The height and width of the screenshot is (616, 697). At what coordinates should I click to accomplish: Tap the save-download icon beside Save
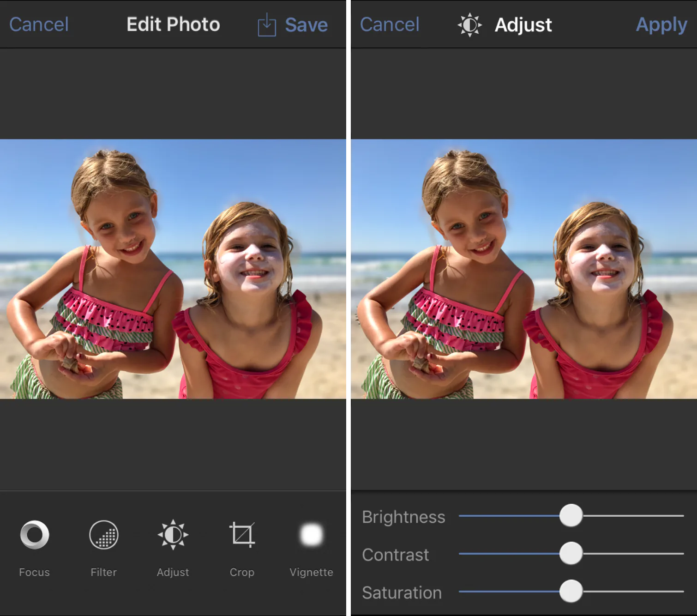pyautogui.click(x=267, y=25)
